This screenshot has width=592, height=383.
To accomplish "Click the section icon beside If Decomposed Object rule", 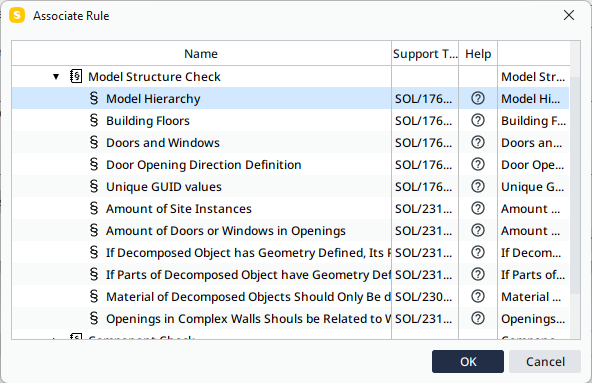I will [x=94, y=252].
